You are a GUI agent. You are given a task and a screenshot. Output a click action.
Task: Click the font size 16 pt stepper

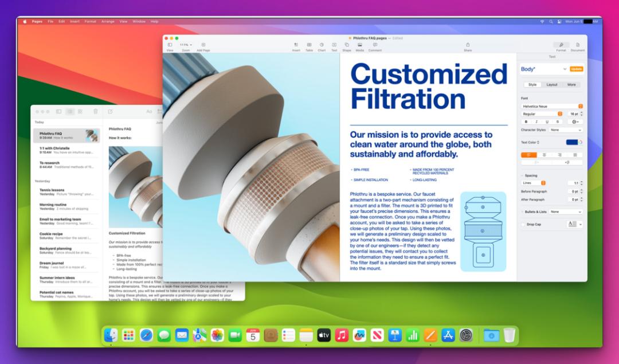tap(582, 113)
